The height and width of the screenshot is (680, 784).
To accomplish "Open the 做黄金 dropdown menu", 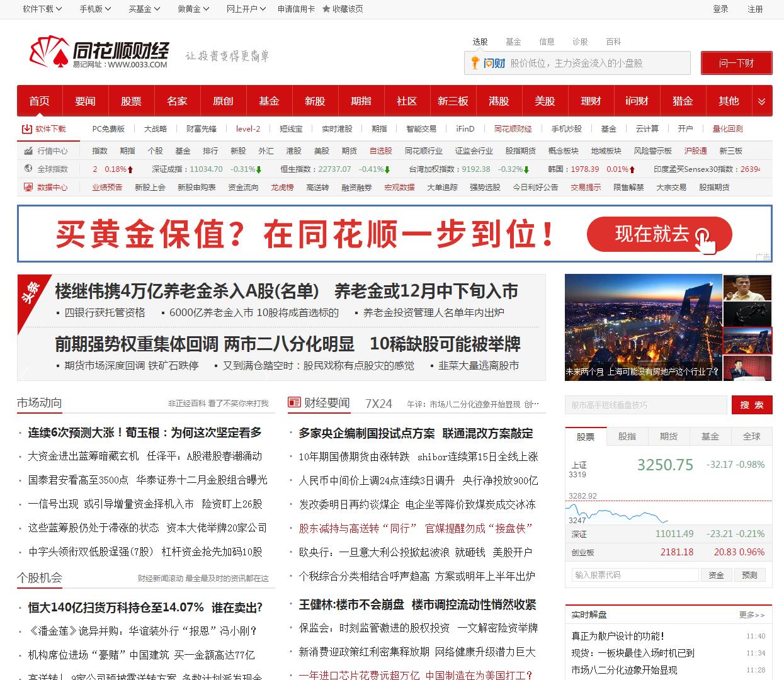I will [x=193, y=9].
